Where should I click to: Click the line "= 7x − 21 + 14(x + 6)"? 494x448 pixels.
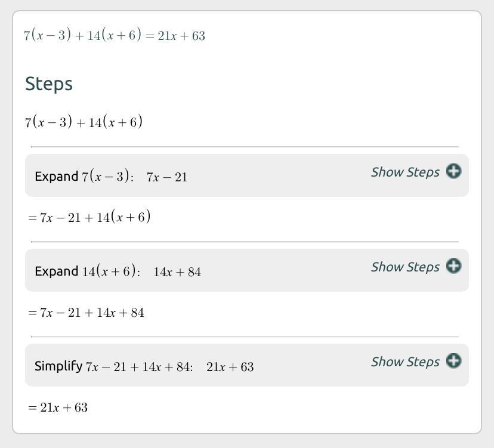(89, 217)
